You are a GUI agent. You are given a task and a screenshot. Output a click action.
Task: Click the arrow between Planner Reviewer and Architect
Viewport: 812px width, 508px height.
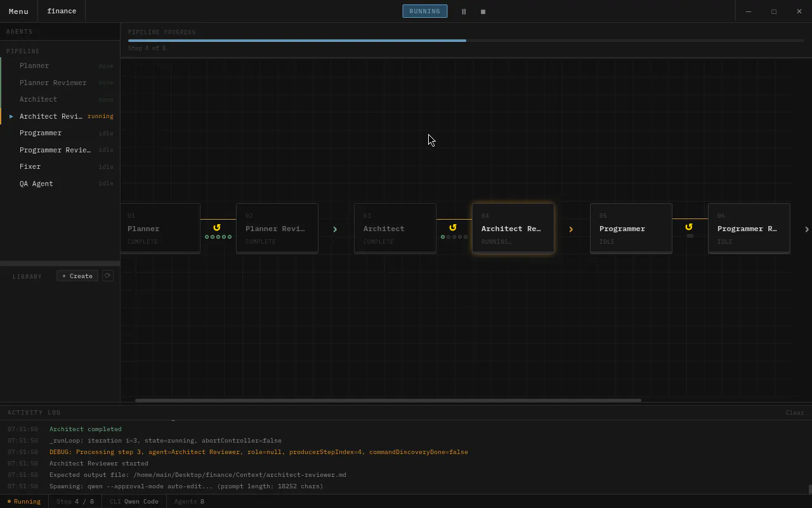(335, 229)
